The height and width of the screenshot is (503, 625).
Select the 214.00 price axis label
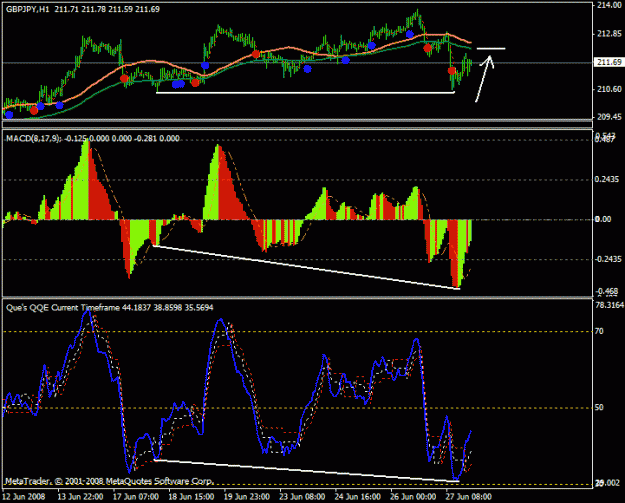pyautogui.click(x=609, y=6)
